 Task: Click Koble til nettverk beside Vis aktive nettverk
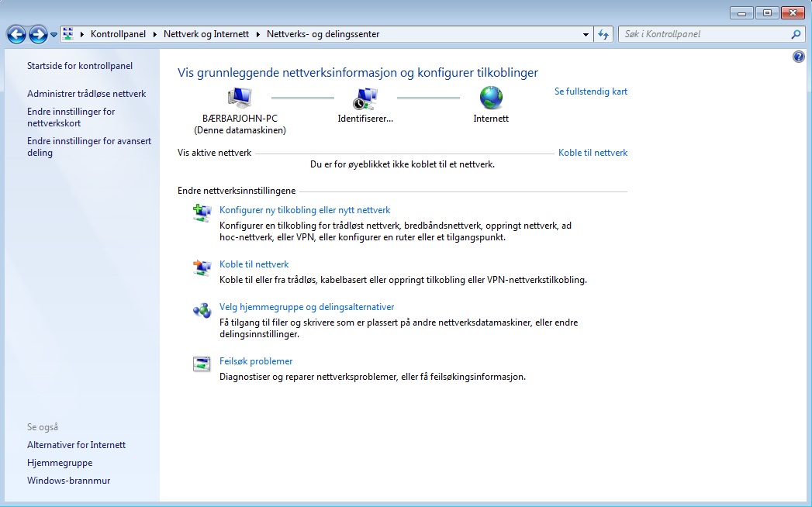click(593, 153)
